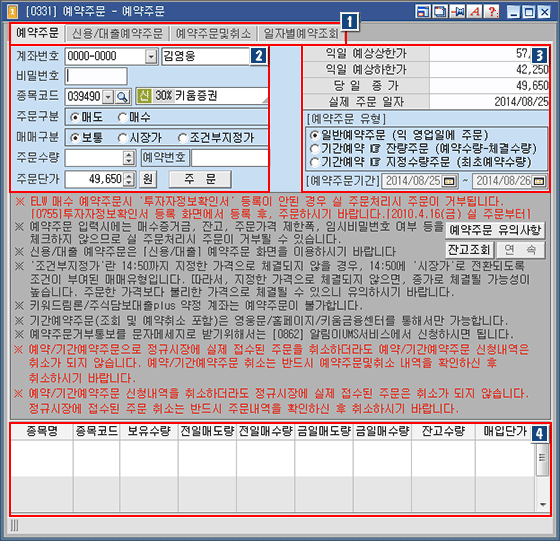Click the 보유수량 column header
Screen dimensions: 560x541
tap(149, 431)
